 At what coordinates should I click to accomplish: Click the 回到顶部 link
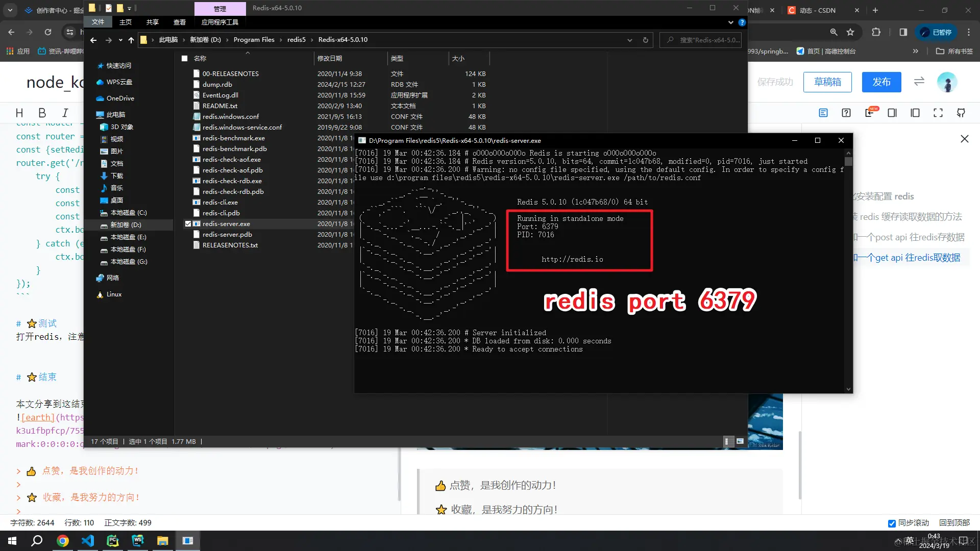(x=954, y=523)
